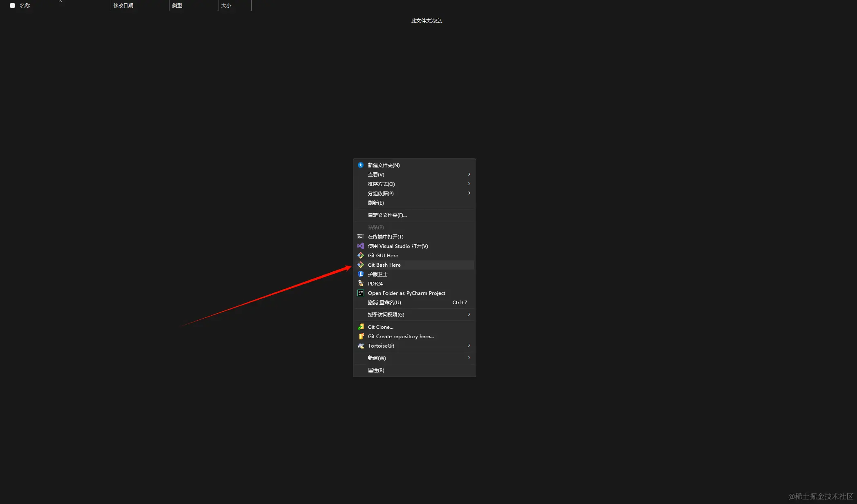This screenshot has height=504, width=857.
Task: Click the Visual Studio icon in menu
Action: click(361, 246)
